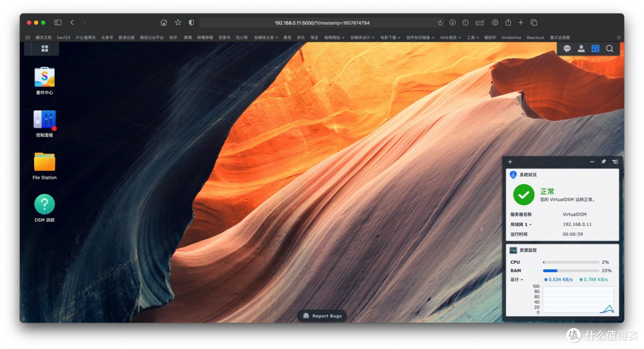
Task: Expand the 总计 network dropdown
Action: tap(517, 279)
